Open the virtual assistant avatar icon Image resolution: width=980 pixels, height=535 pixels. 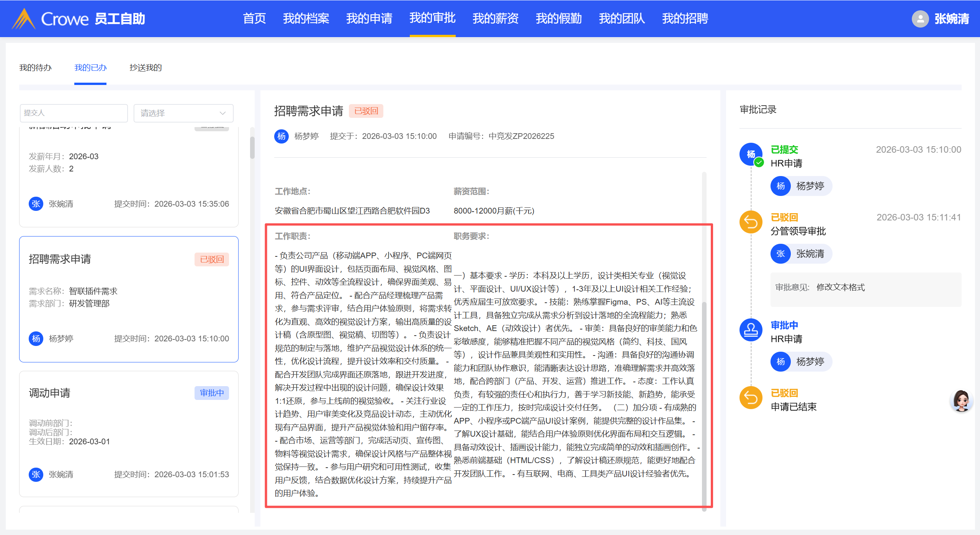pos(961,401)
